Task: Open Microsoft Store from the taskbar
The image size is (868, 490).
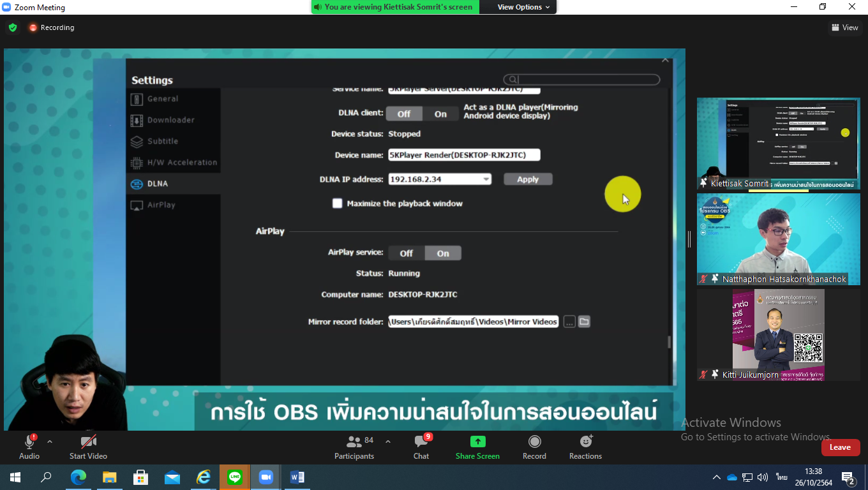Action: pyautogui.click(x=141, y=477)
